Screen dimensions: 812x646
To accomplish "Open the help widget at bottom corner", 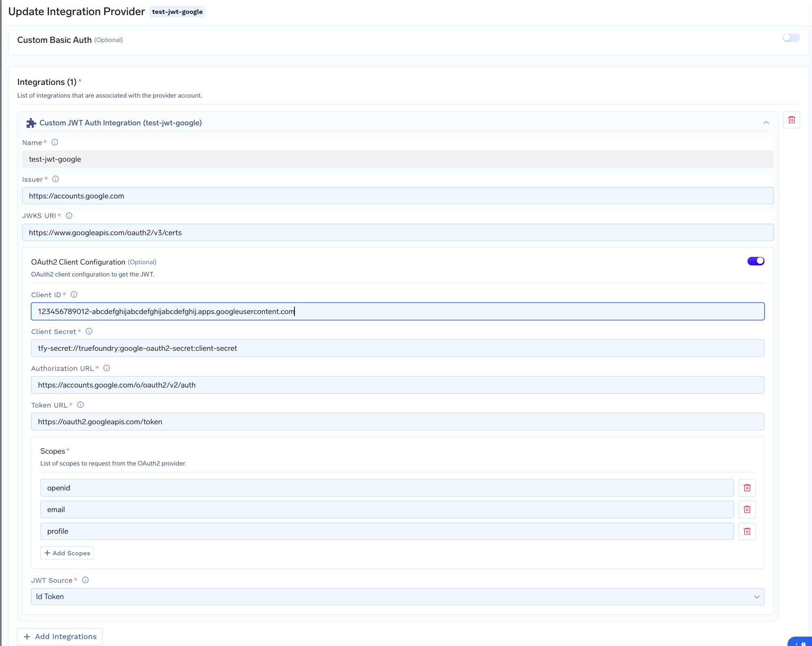I will pyautogui.click(x=800, y=642).
